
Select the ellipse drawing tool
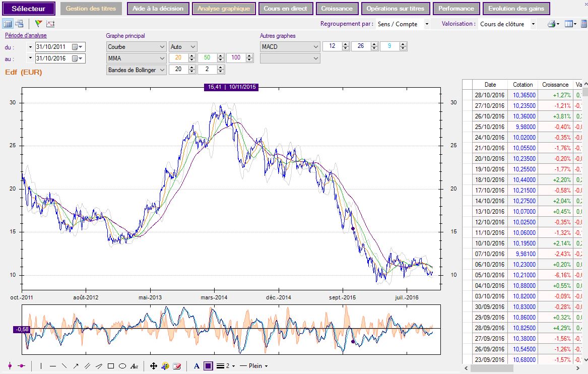[122, 366]
